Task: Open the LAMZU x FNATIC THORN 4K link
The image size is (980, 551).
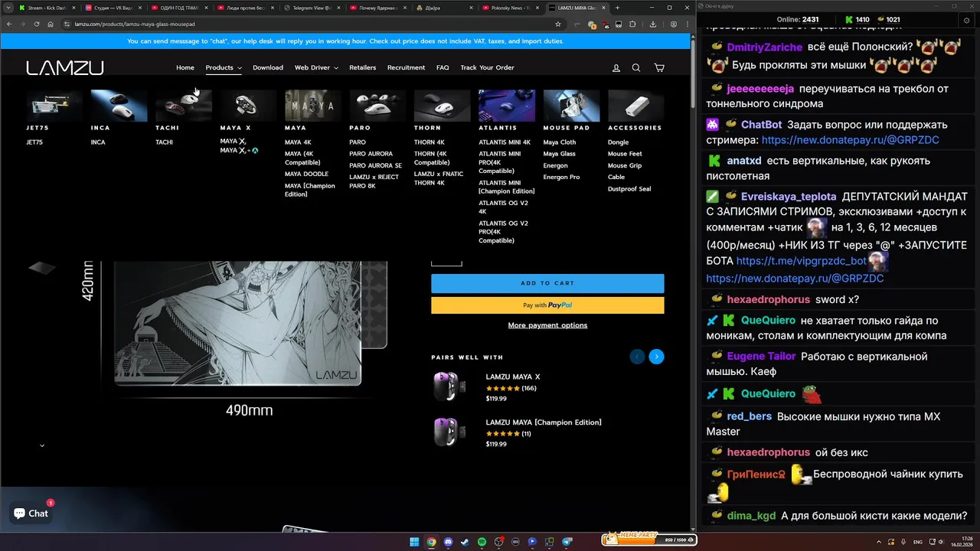Action: pyautogui.click(x=439, y=178)
